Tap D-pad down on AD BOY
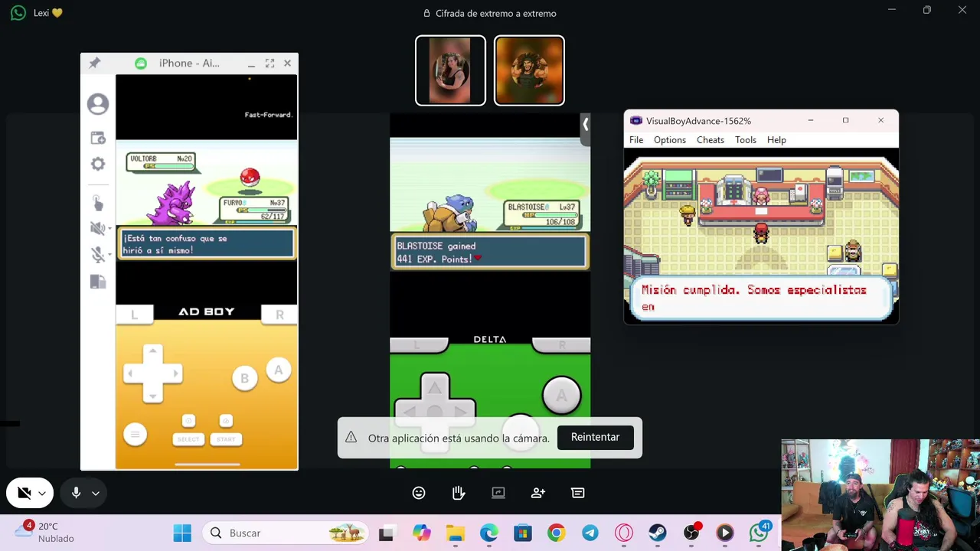The width and height of the screenshot is (980, 551). (153, 395)
